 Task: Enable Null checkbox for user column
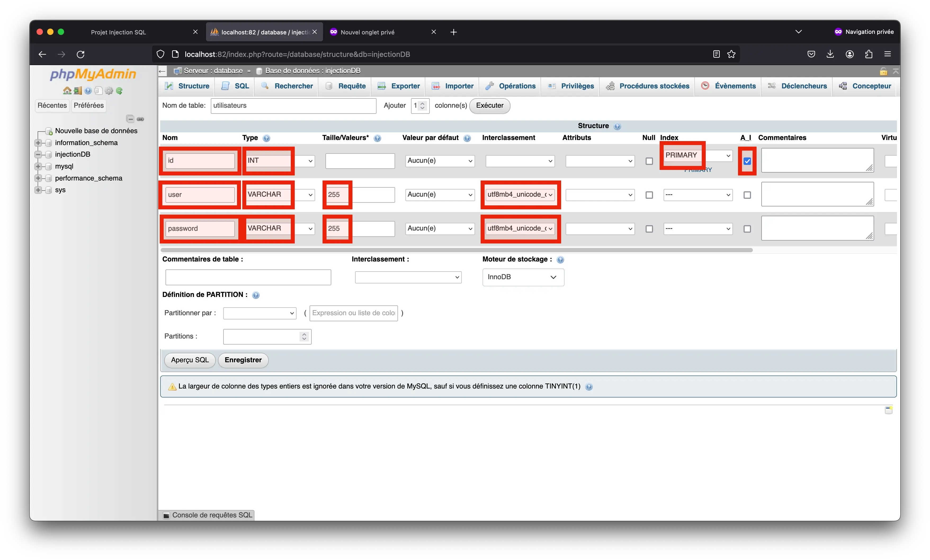coord(649,195)
